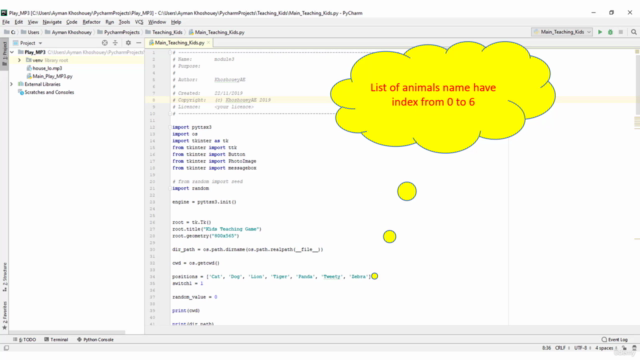640x360 pixels.
Task: Open the Python Console tool window
Action: click(x=95, y=340)
